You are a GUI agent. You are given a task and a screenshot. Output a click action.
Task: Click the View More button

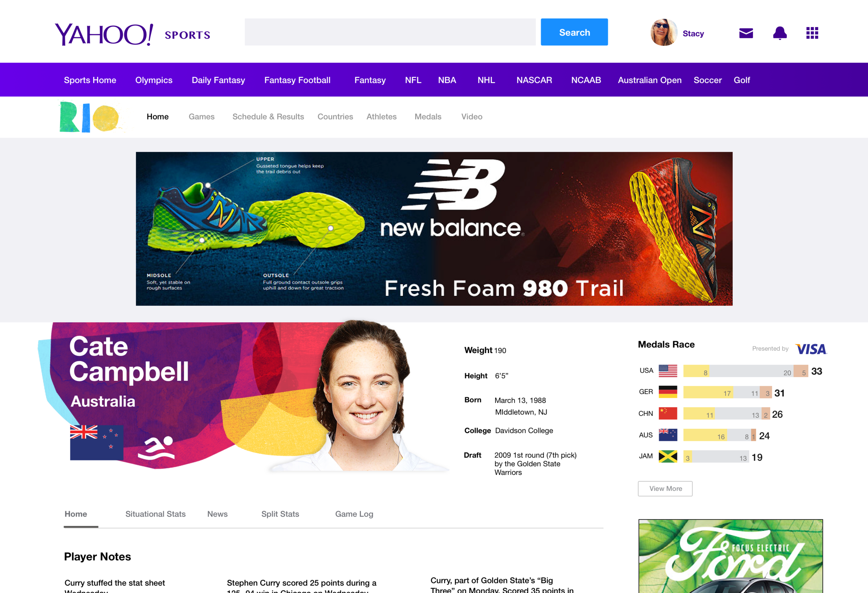click(665, 488)
